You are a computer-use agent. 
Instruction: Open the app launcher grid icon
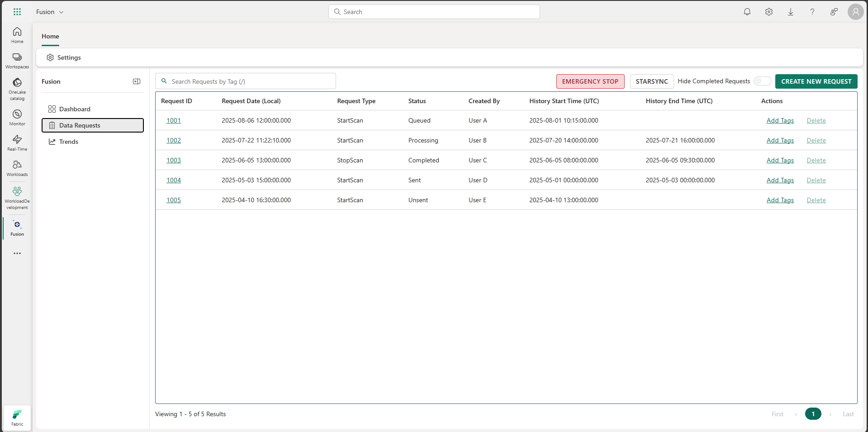[17, 12]
